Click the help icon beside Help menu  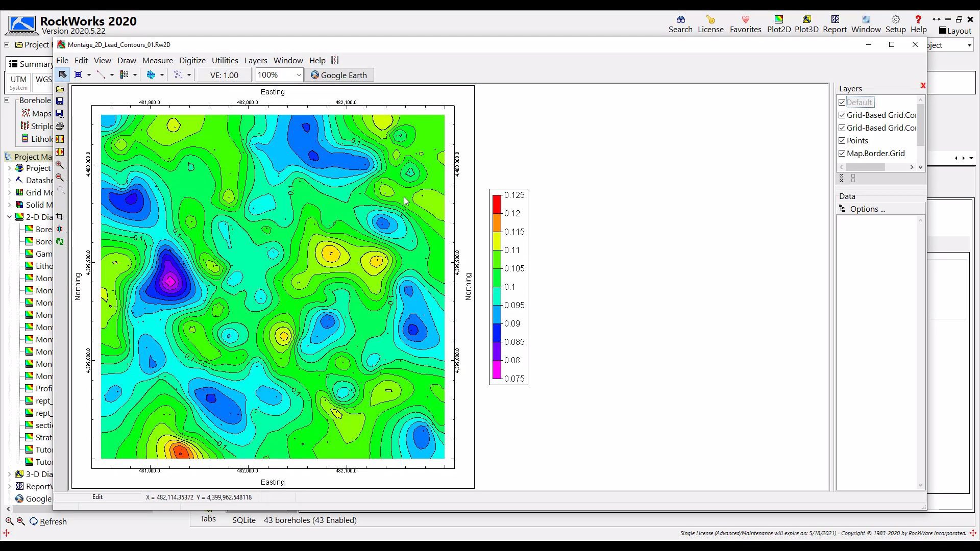[335, 60]
